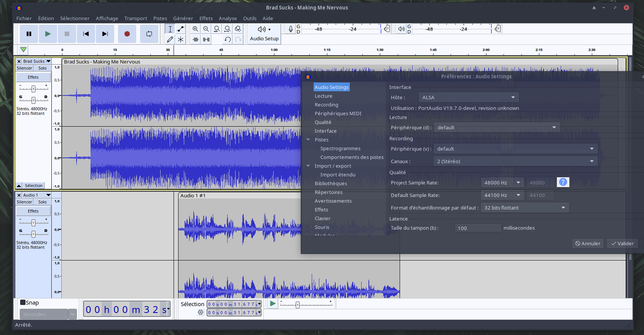Viewport: 644px width, 335px height.
Task: Toggle the Loop playback button
Action: tap(149, 34)
